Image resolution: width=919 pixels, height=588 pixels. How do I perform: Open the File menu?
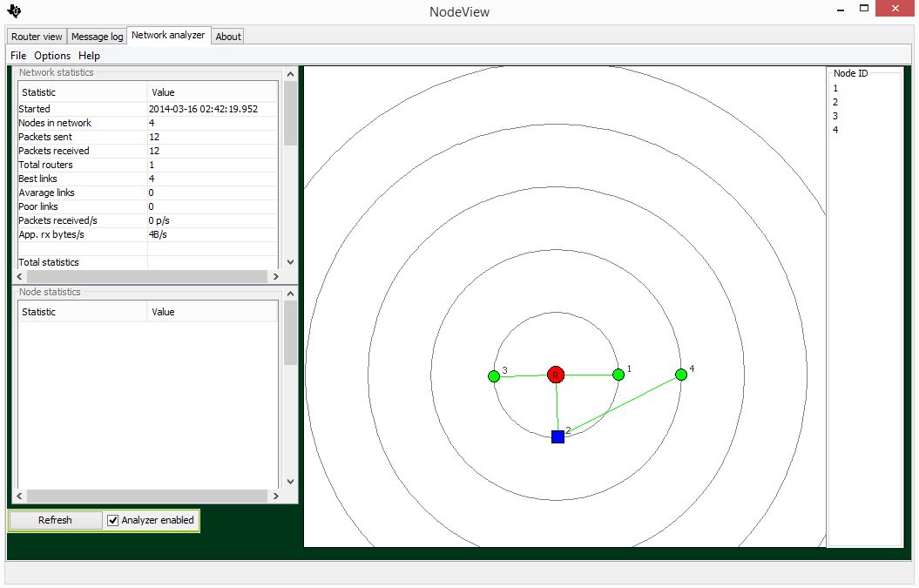point(18,56)
